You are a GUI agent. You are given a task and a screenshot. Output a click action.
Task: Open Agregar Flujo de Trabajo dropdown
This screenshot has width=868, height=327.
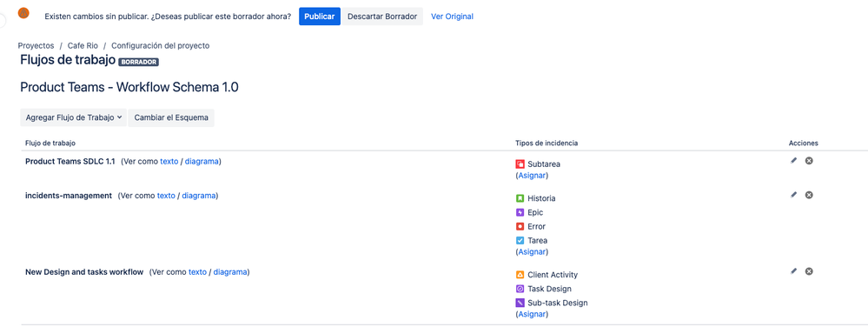(74, 117)
